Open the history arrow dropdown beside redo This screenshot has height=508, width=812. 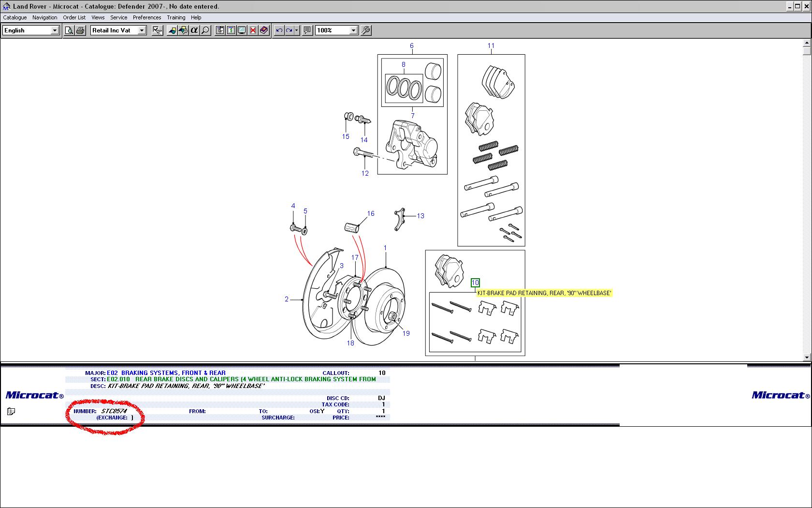pos(296,30)
